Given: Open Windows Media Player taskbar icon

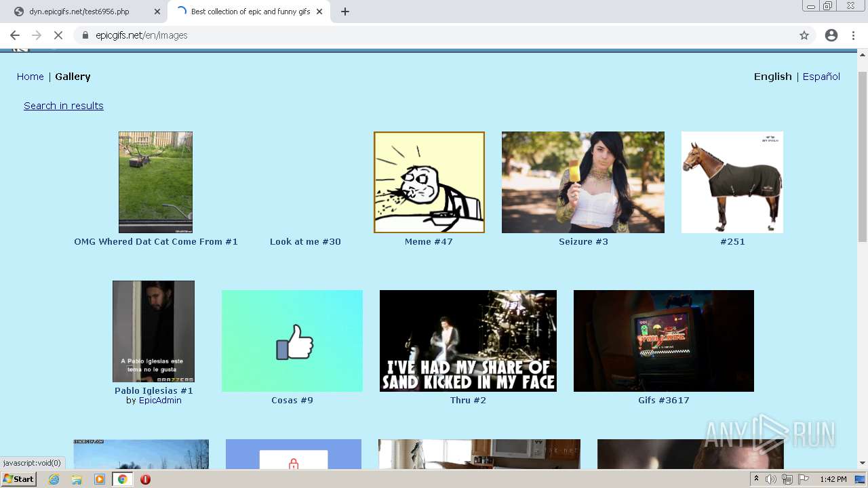Looking at the screenshot, I should 100,479.
